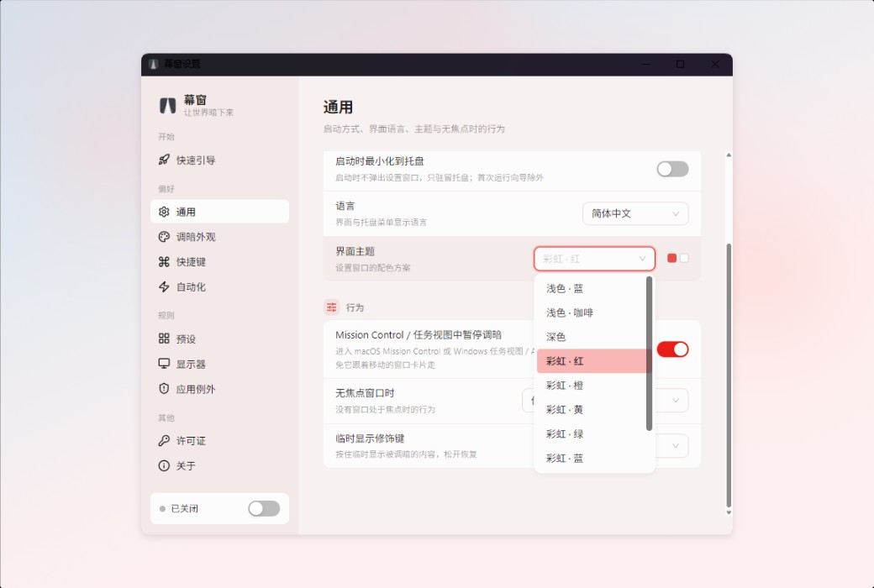Click the scroll-up arrow of settings page
The height and width of the screenshot is (588, 874).
(x=729, y=155)
